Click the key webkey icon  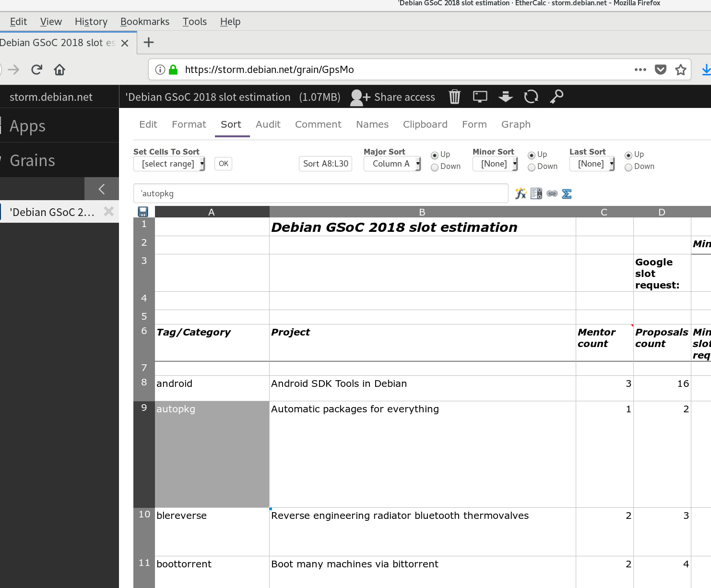tap(557, 97)
